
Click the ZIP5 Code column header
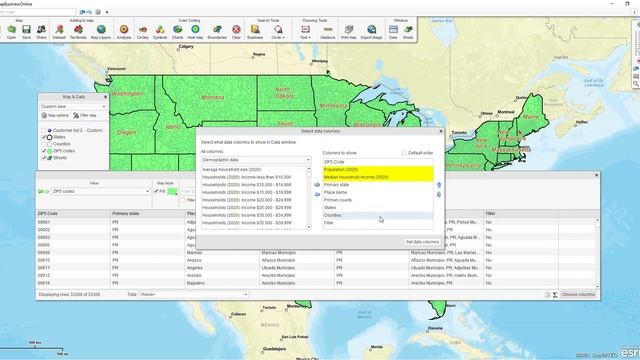(x=73, y=213)
